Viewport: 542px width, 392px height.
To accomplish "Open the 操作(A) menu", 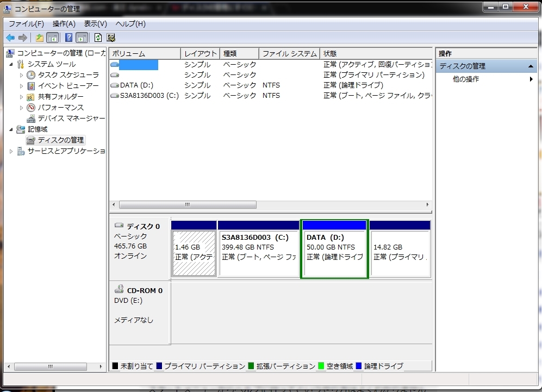I will (64, 24).
